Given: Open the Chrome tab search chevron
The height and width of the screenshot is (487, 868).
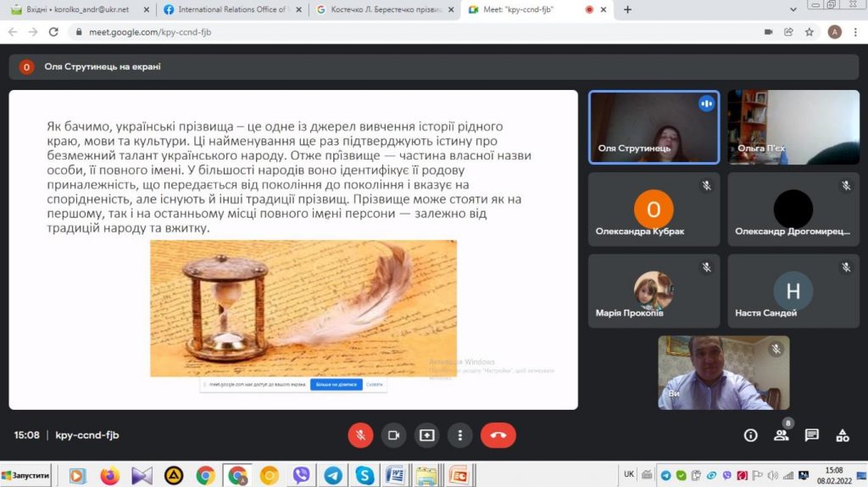Looking at the screenshot, I should click(793, 9).
